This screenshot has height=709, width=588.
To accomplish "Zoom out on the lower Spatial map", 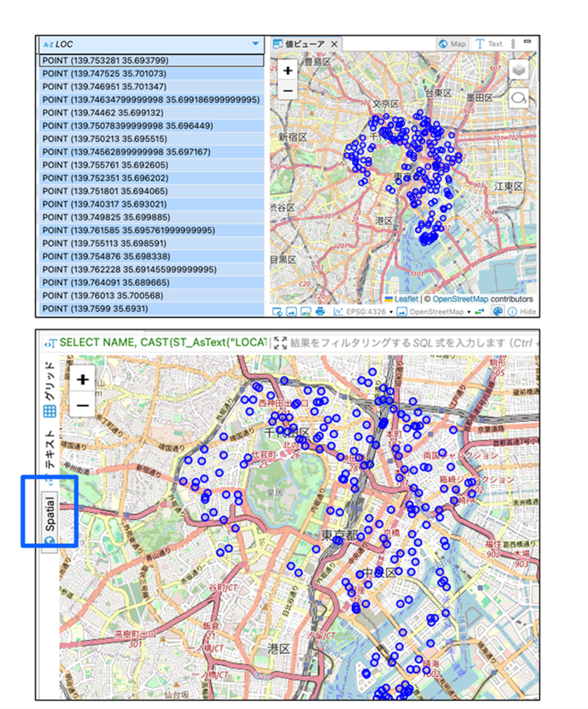I will click(x=82, y=405).
